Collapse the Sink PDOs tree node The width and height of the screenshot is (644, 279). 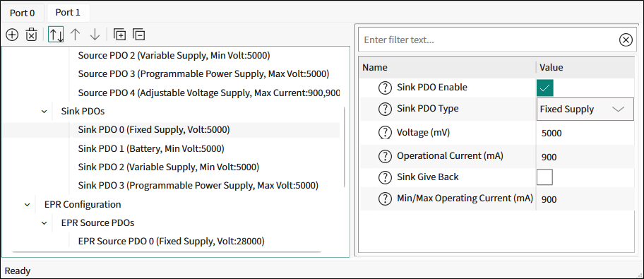point(44,112)
